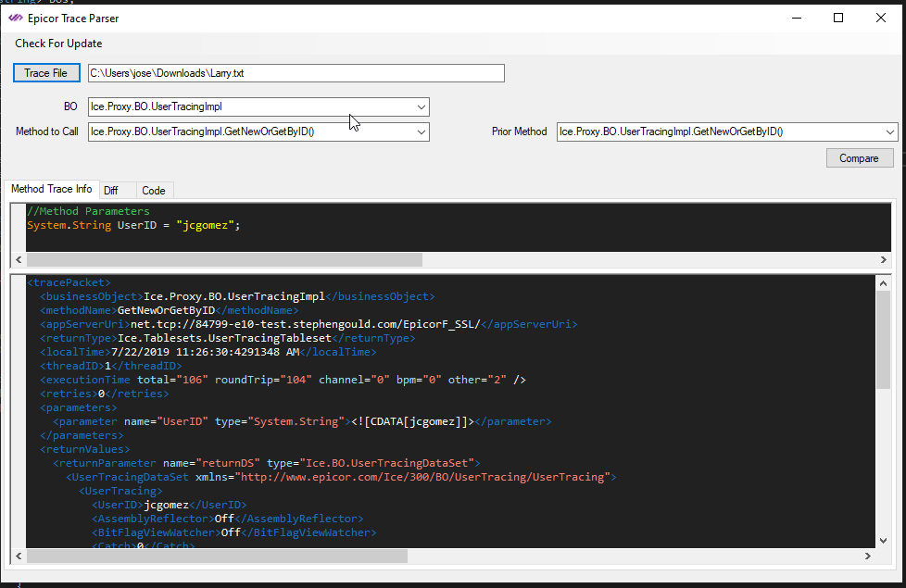This screenshot has width=906, height=588.
Task: Click the appServerUri net.tcp address
Action: pyautogui.click(x=306, y=324)
